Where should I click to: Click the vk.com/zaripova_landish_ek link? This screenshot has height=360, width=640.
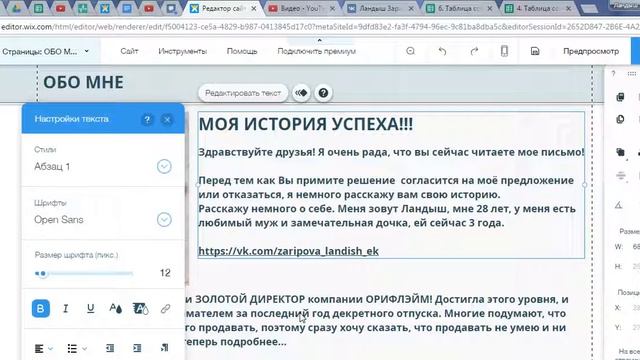289,251
